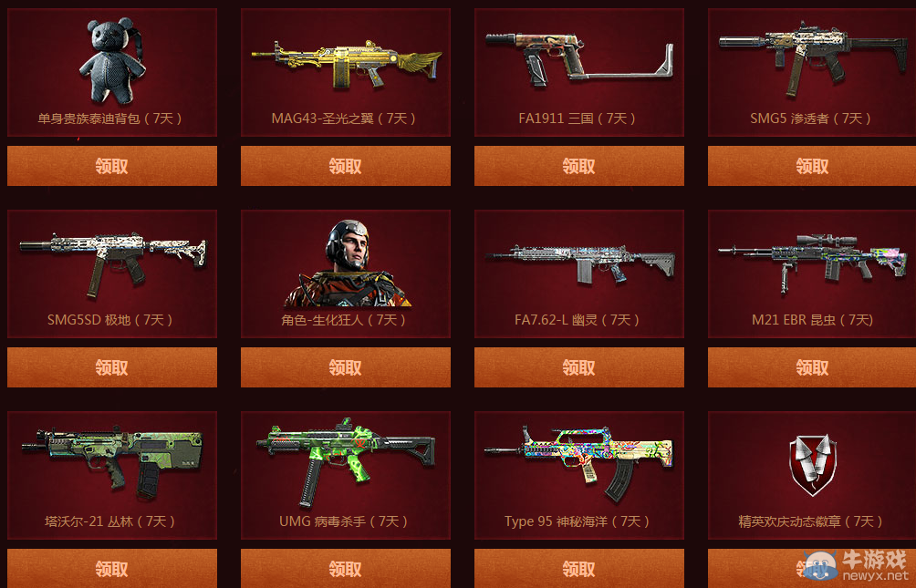The height and width of the screenshot is (588, 916).
Task: Click 领取 beneath UMG 病毒杀手
Action: pyautogui.click(x=346, y=568)
